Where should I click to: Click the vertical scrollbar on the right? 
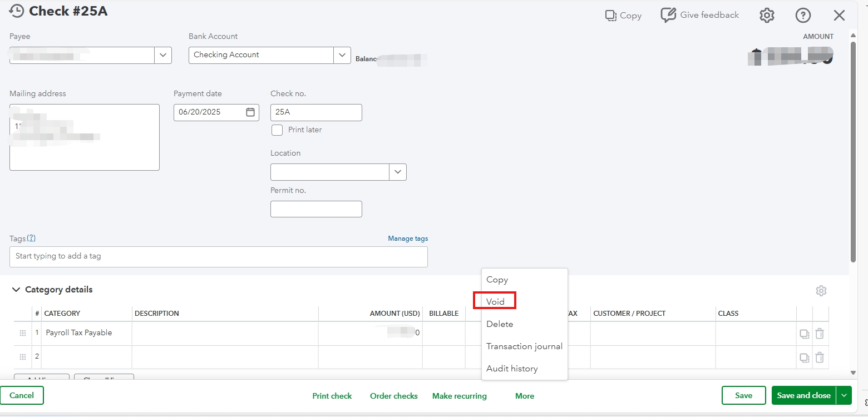point(853,150)
